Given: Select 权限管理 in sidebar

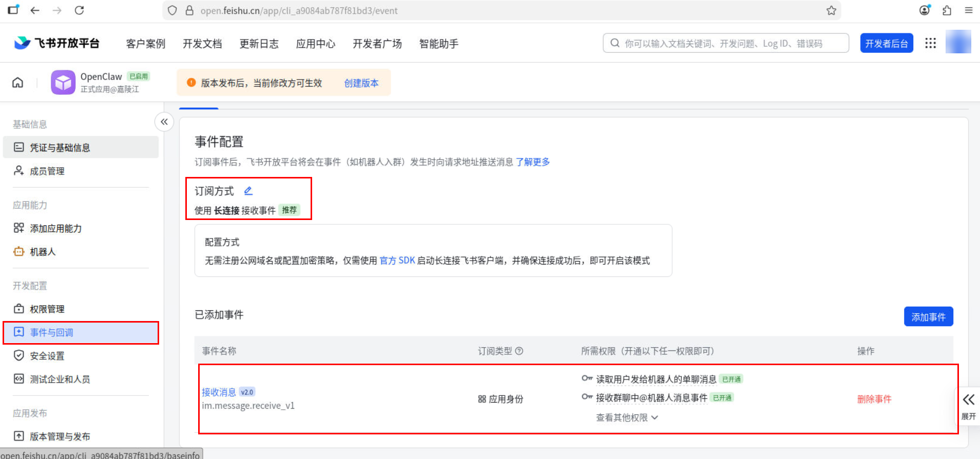Looking at the screenshot, I should click(x=81, y=309).
